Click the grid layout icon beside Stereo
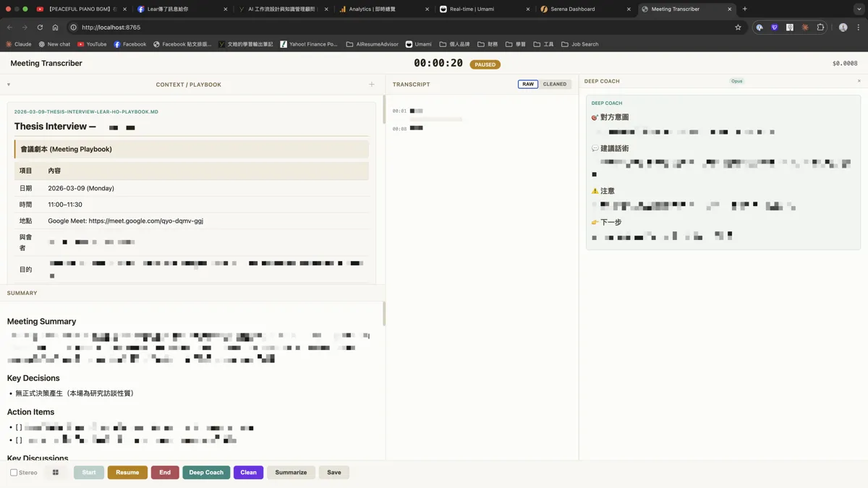 pos(55,472)
